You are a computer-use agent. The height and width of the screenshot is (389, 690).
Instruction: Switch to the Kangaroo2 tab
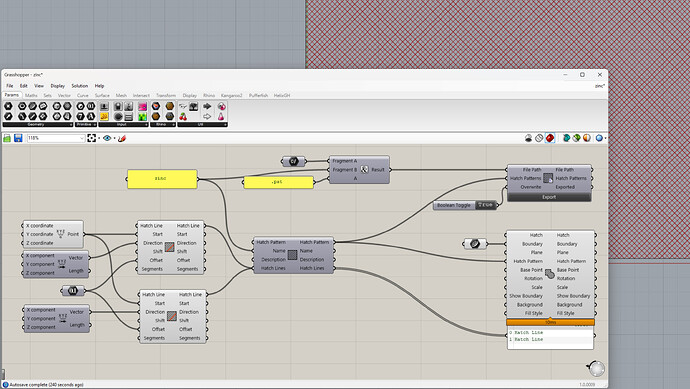pos(231,95)
